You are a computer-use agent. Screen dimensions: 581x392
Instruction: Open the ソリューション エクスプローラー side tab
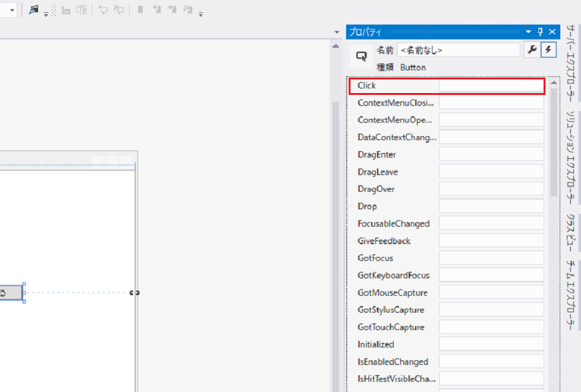tap(571, 158)
